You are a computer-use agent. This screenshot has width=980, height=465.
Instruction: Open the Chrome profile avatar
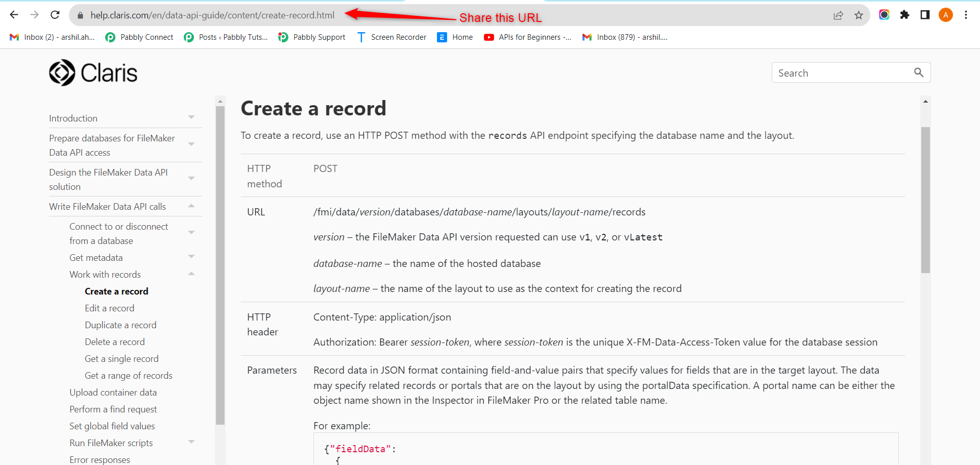click(x=945, y=15)
